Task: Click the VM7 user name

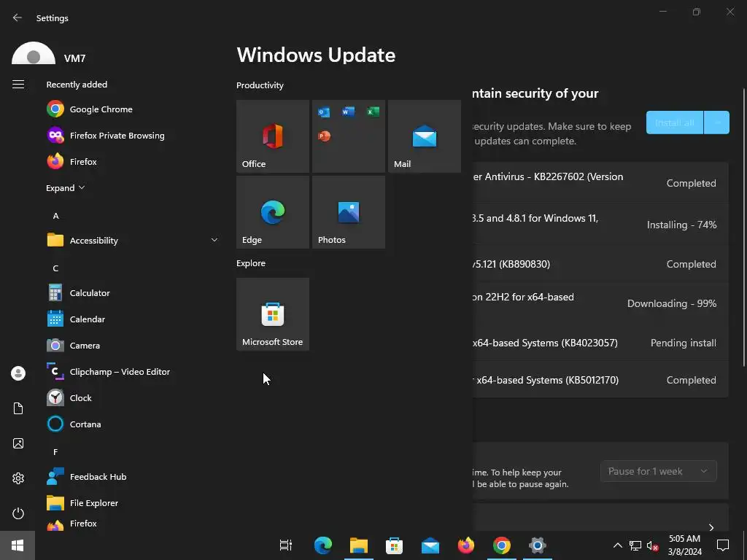Action: point(75,58)
